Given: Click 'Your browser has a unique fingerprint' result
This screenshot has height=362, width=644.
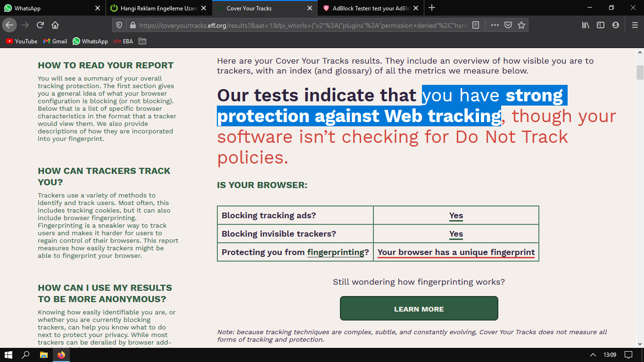Looking at the screenshot, I should [456, 253].
